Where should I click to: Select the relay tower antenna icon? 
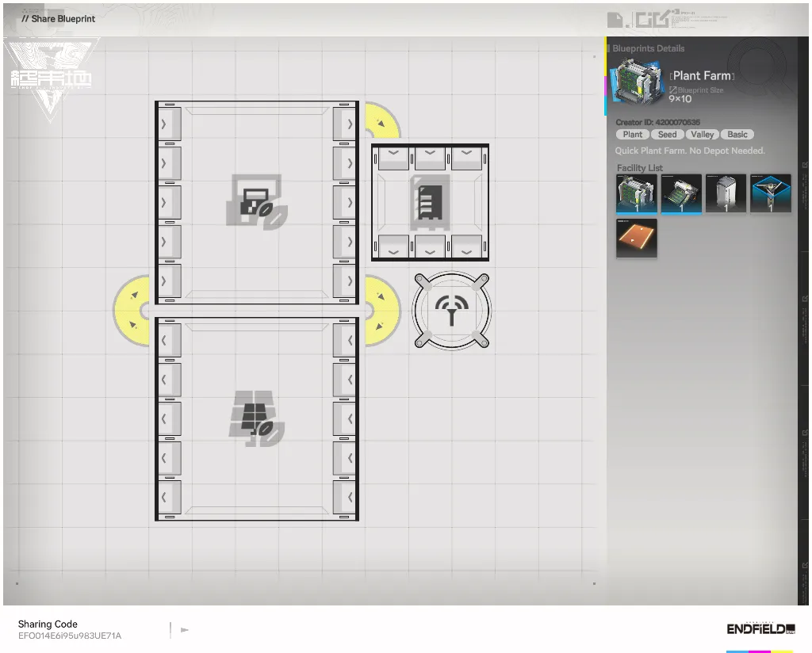pos(451,311)
